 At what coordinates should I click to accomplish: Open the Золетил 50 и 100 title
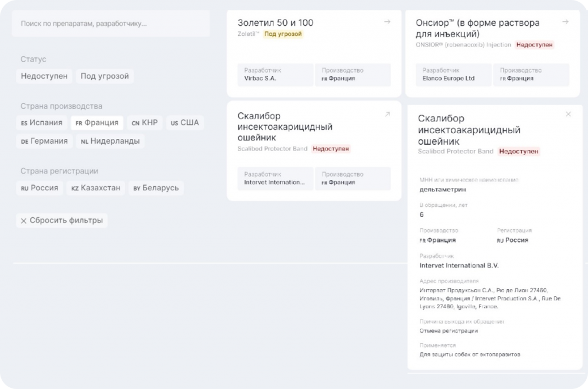coord(275,23)
